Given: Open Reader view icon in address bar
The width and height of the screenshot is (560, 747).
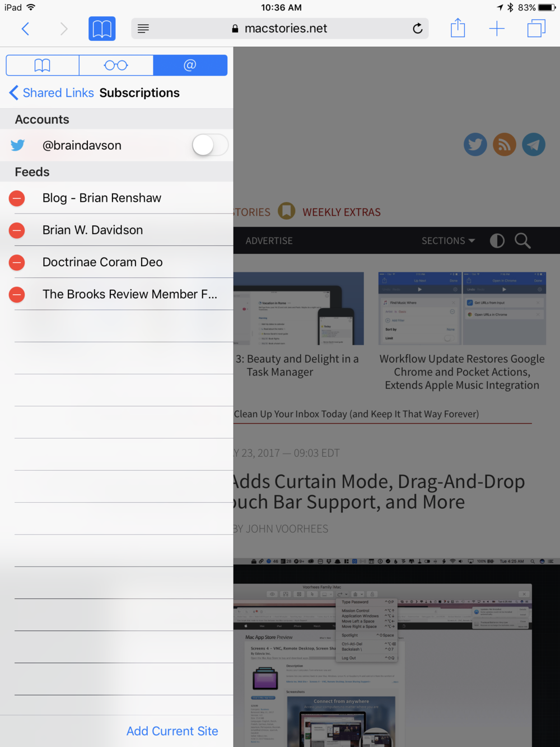Looking at the screenshot, I should (143, 29).
